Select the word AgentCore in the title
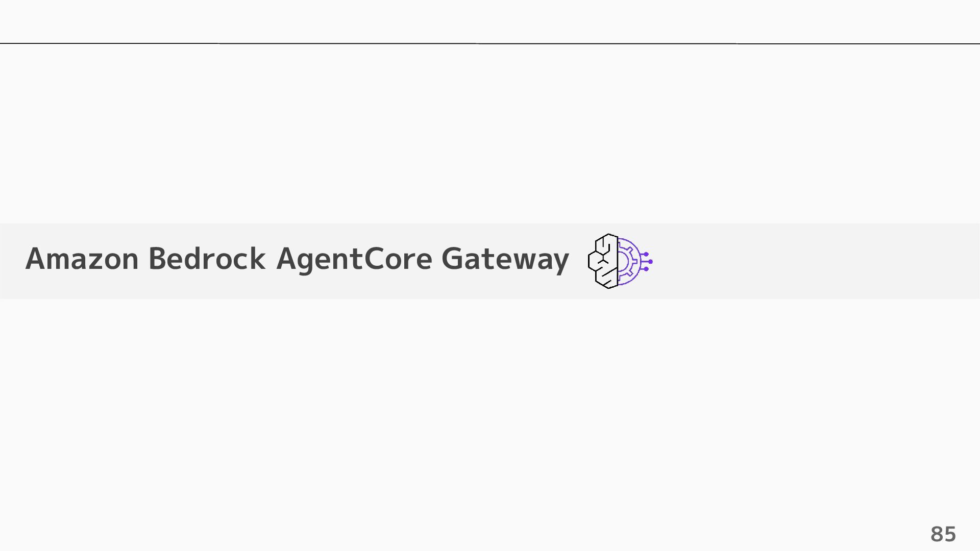Screen dimensions: 980x551 [354, 259]
